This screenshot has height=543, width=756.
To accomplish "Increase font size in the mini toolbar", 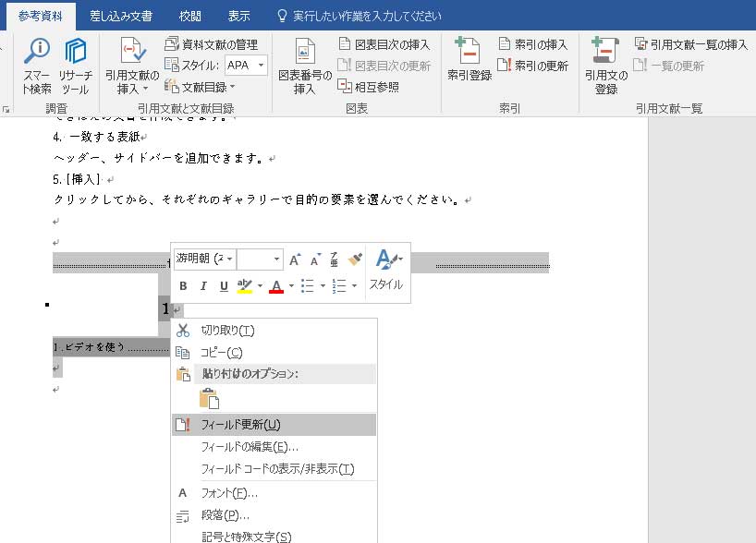I will tap(295, 259).
